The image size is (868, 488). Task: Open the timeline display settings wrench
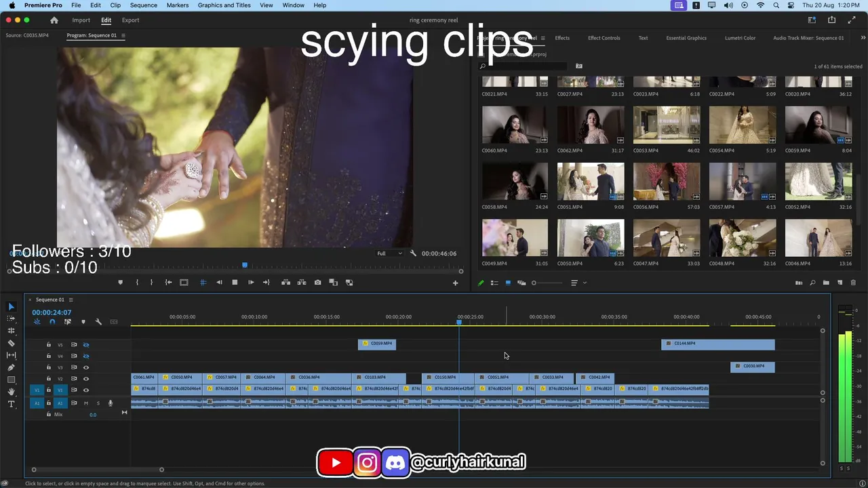tap(98, 322)
